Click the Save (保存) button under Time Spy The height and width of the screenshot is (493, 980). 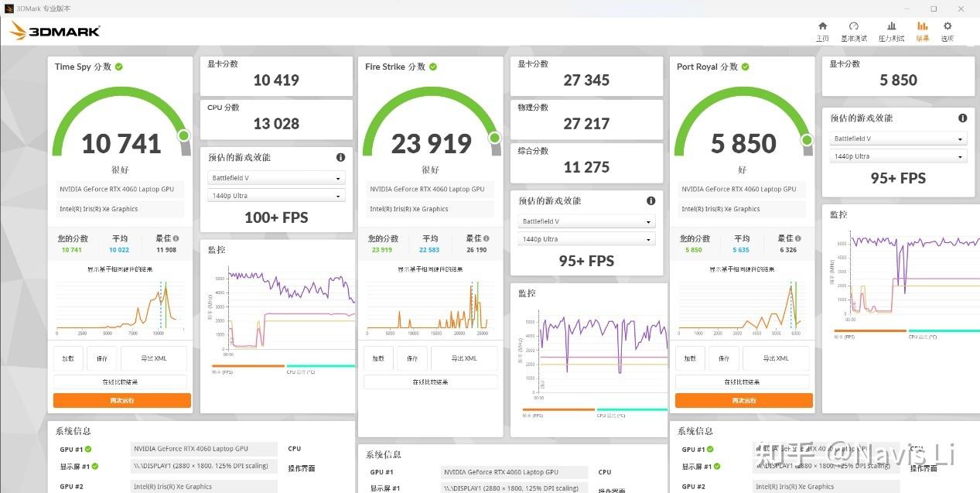pyautogui.click(x=102, y=358)
